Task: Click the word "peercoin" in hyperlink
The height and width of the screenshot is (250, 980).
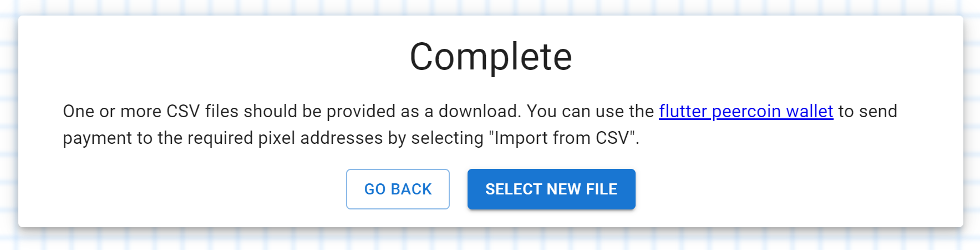Action: (747, 112)
